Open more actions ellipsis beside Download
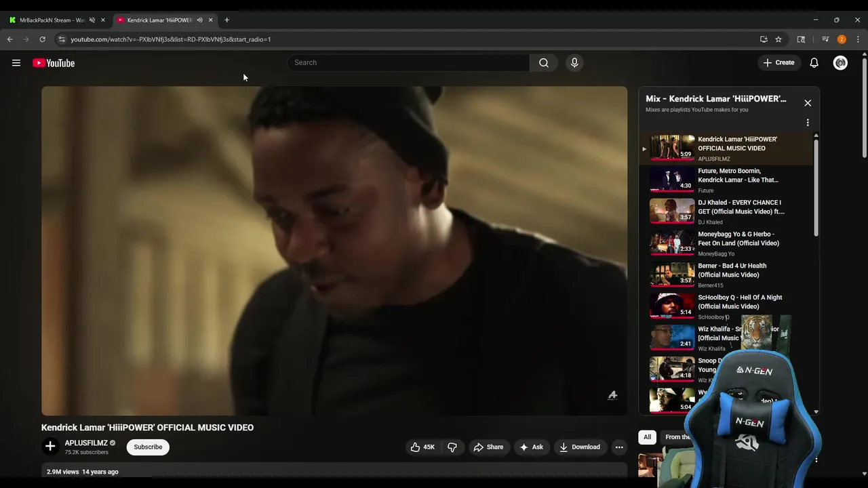This screenshot has height=488, width=868. tap(619, 447)
